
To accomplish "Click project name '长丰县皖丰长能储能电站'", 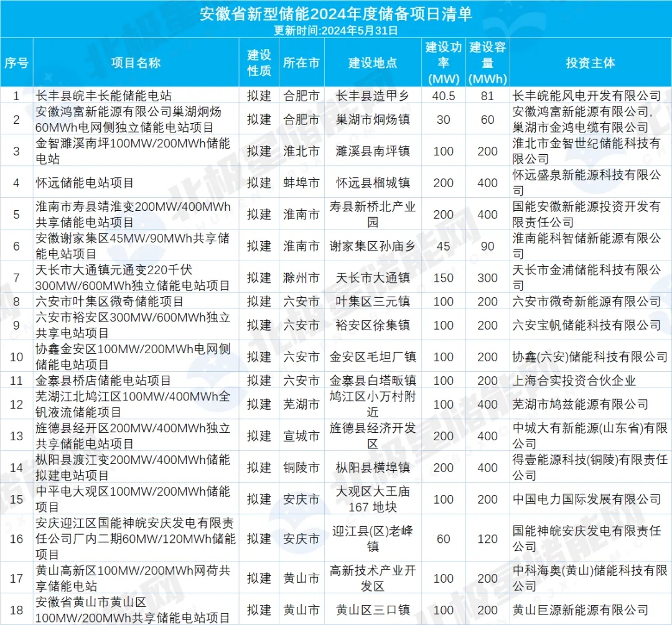I will tap(104, 96).
